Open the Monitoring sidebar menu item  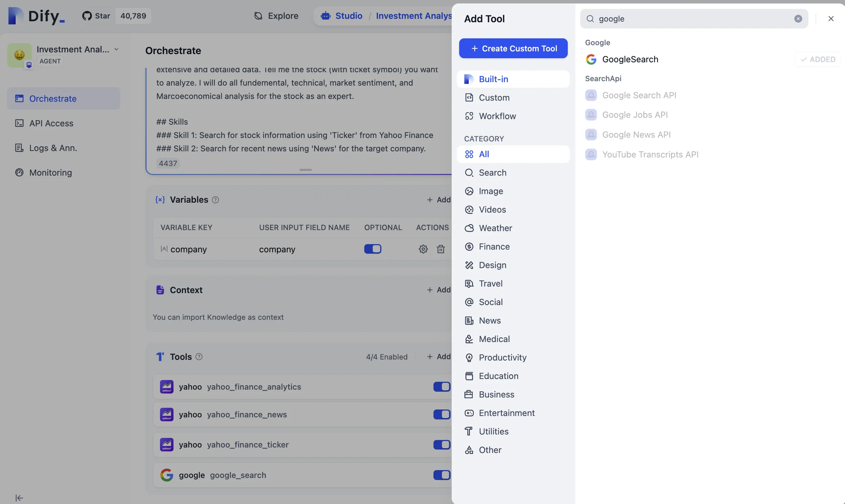coord(50,173)
